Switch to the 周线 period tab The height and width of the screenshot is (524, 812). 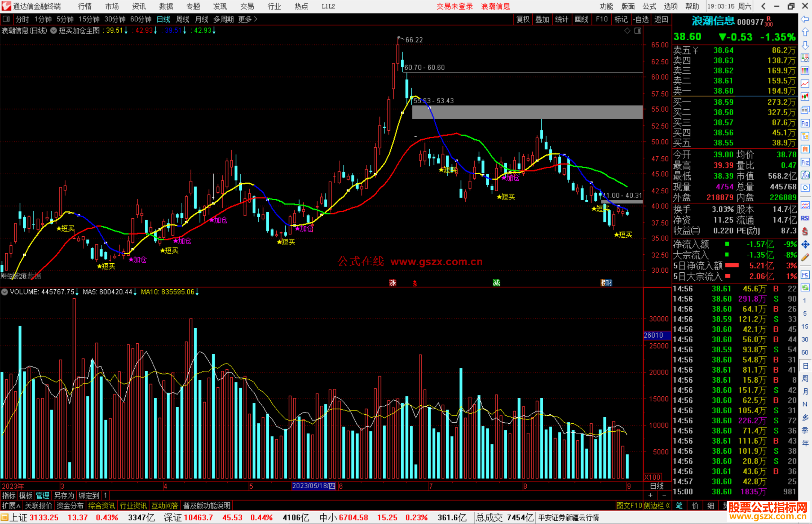[183, 19]
